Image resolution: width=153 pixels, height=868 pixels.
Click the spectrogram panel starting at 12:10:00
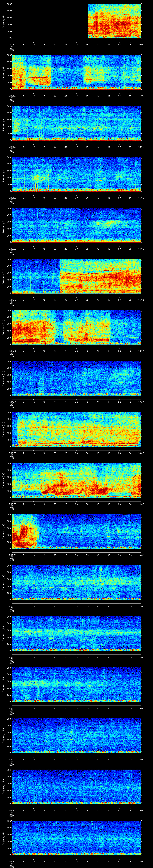(x=77, y=72)
